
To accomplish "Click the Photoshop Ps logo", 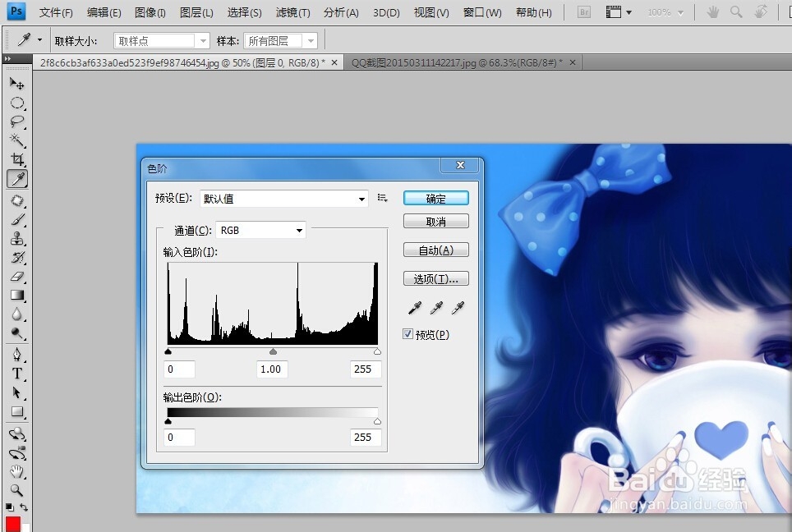I will point(16,11).
